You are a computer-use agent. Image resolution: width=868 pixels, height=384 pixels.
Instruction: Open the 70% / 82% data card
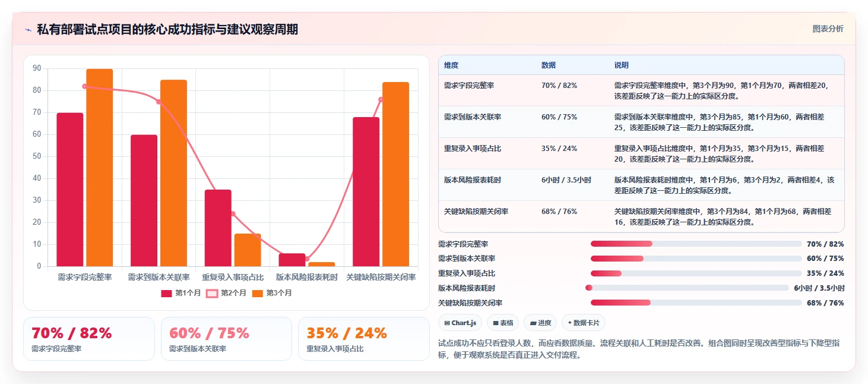pyautogui.click(x=89, y=339)
